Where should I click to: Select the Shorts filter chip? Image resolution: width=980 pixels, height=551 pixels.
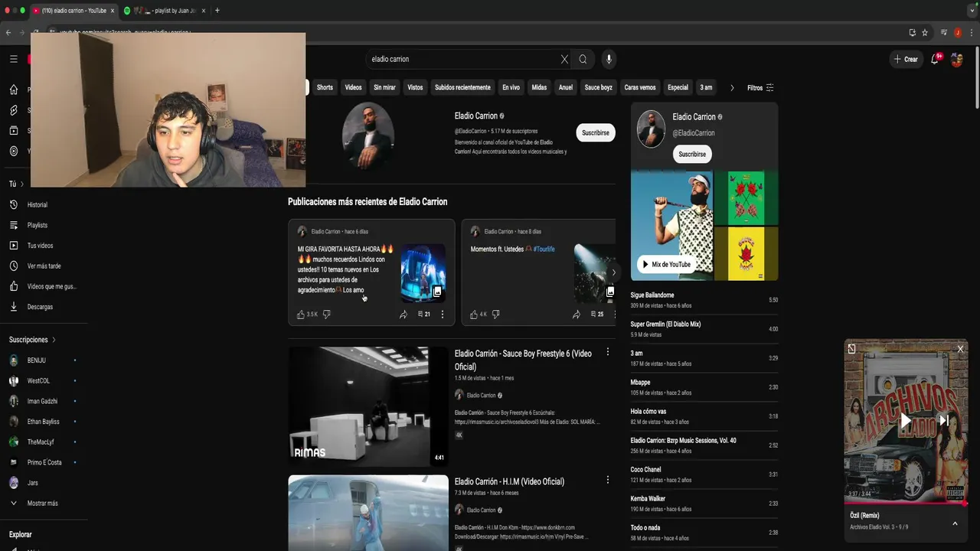click(325, 88)
